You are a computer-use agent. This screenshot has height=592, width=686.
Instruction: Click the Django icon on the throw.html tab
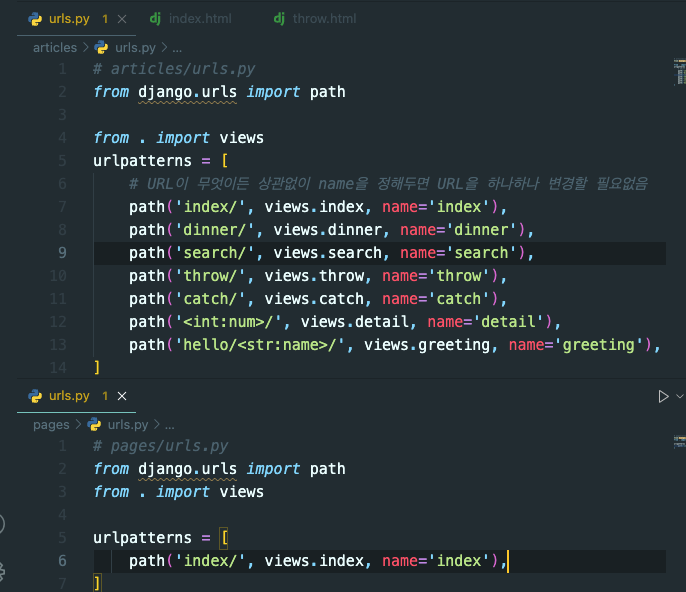click(279, 18)
